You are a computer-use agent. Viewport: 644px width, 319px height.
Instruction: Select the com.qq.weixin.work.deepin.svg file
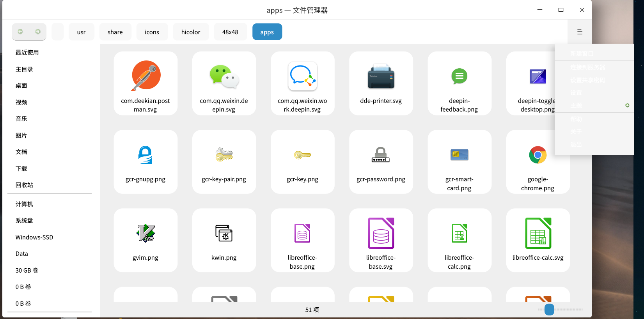tap(302, 83)
